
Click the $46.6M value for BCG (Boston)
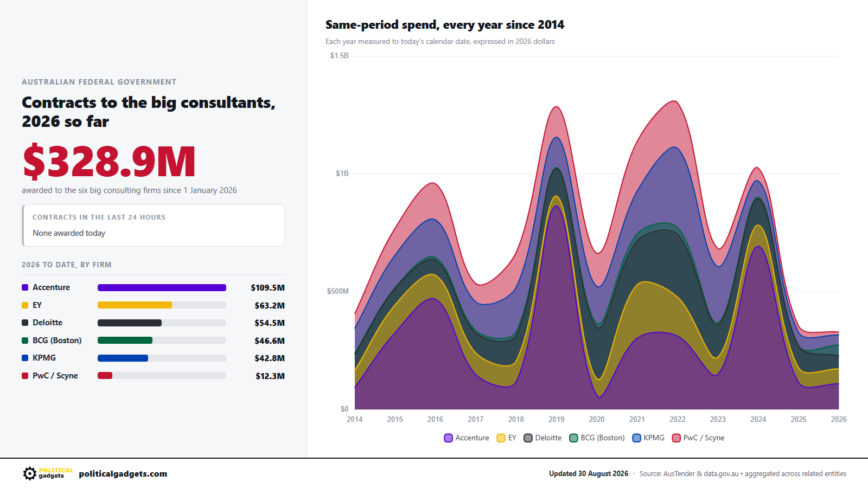click(x=270, y=341)
